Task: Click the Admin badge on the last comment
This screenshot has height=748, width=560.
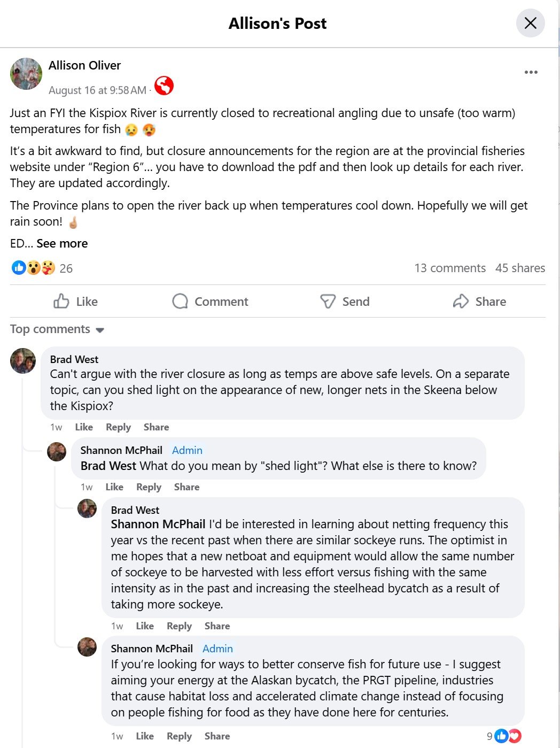Action: pyautogui.click(x=217, y=649)
